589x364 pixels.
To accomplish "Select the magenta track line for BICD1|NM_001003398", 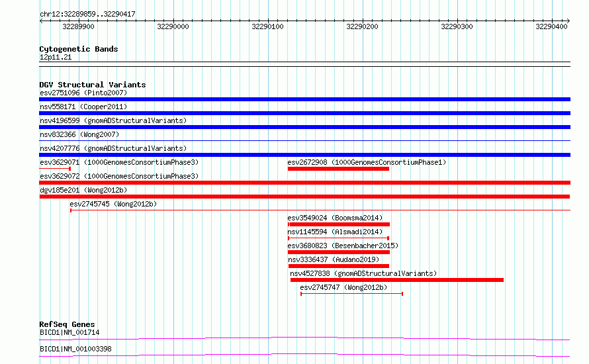I will tap(304, 355).
